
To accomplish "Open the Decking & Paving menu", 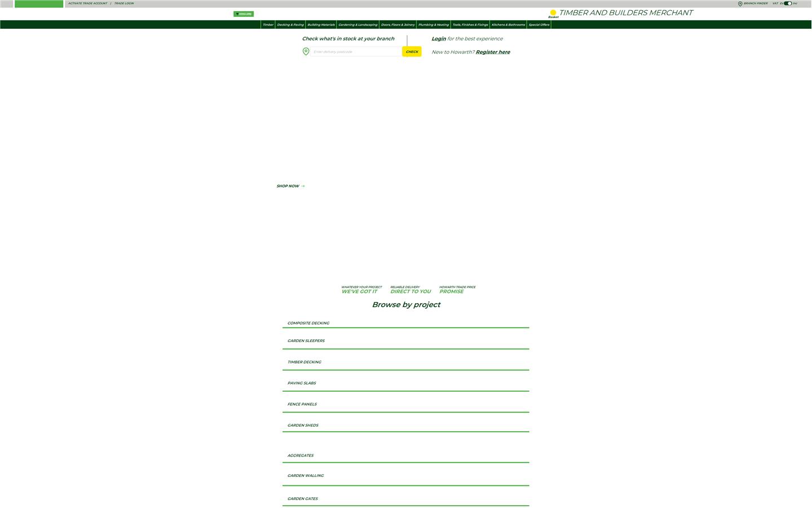I will point(290,24).
